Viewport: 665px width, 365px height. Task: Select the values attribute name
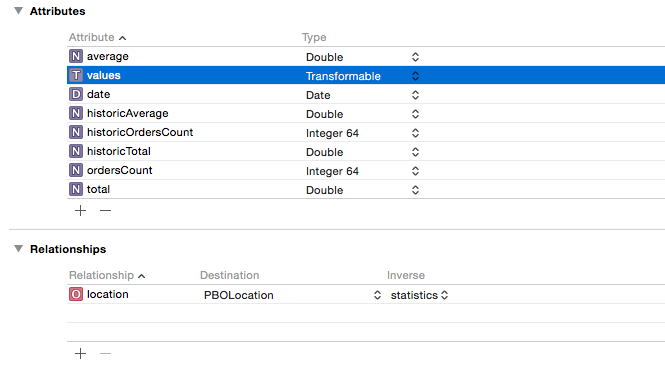104,75
